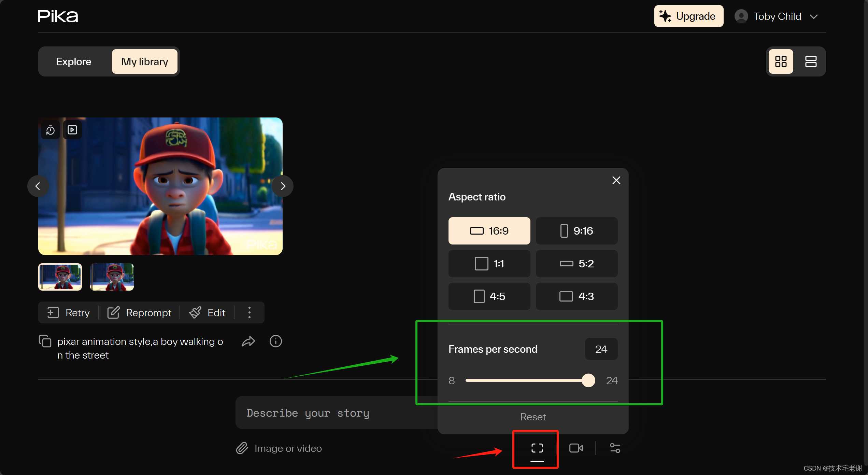This screenshot has height=475, width=868.
Task: Click the prompt text about pixar animation
Action: [140, 348]
